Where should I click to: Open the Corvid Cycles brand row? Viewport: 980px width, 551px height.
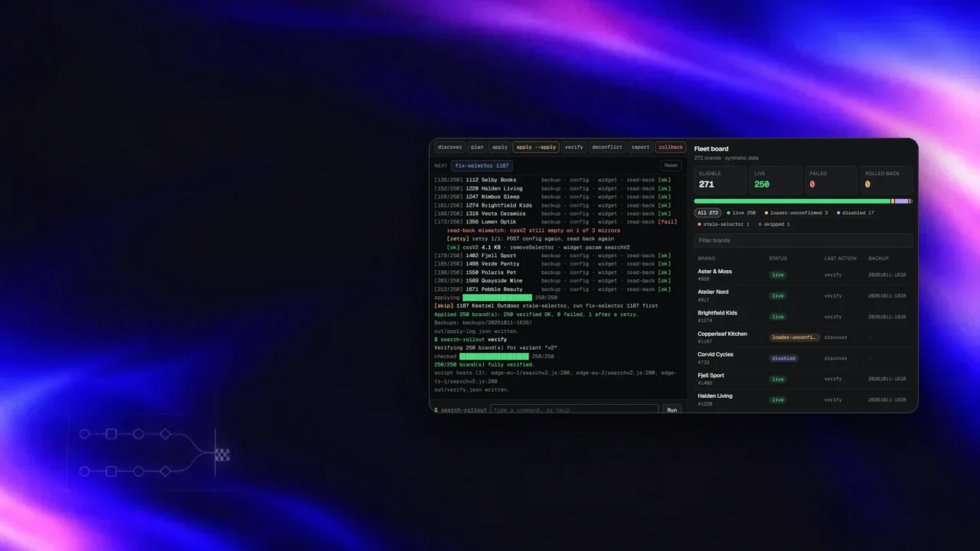point(803,358)
